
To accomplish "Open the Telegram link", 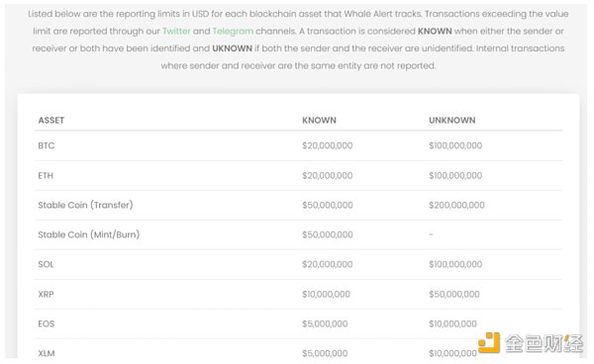I will point(233,31).
